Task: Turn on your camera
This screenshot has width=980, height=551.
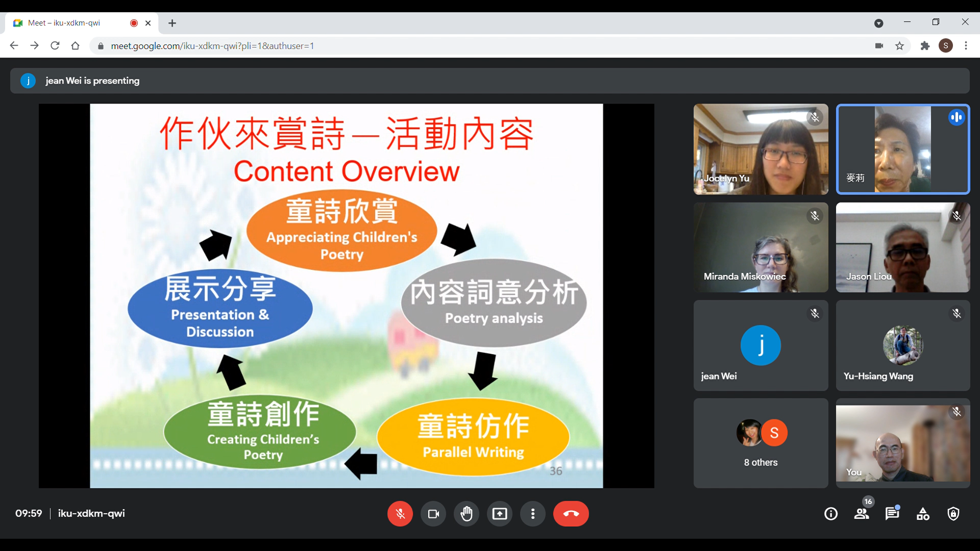Action: (x=432, y=514)
